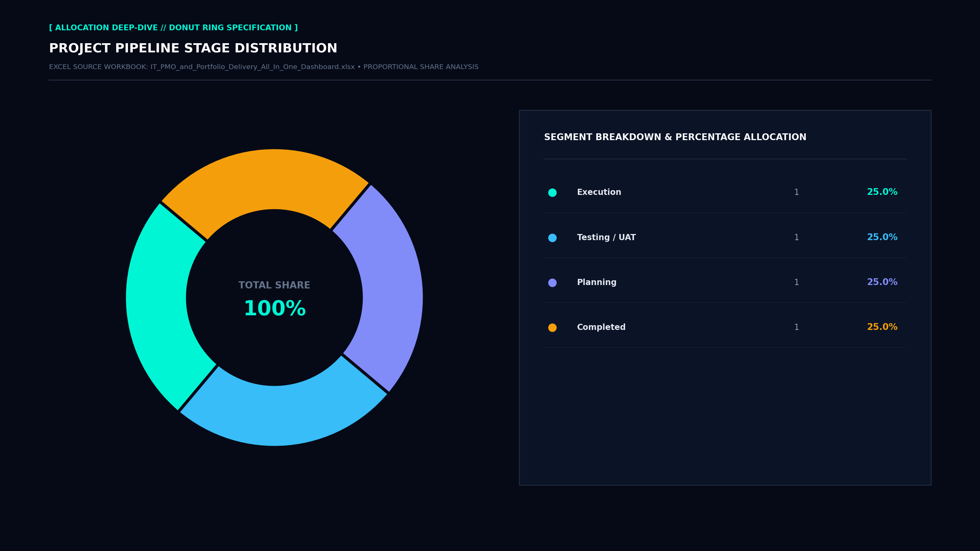Click the count 1 in the Testing / UAT row
The width and height of the screenshot is (980, 551).
(797, 238)
